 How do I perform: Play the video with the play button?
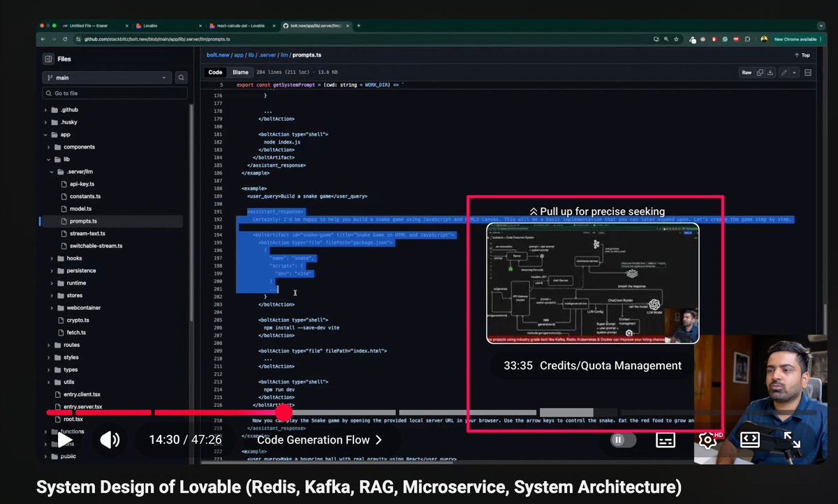click(x=64, y=440)
